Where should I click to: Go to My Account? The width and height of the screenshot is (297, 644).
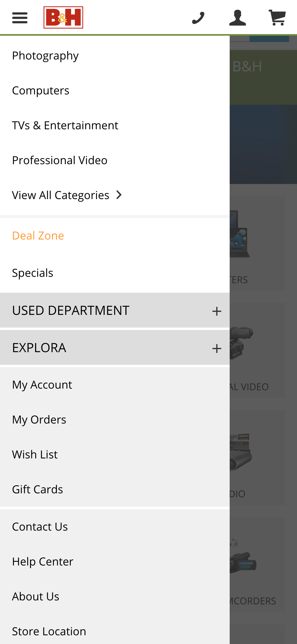pos(42,385)
